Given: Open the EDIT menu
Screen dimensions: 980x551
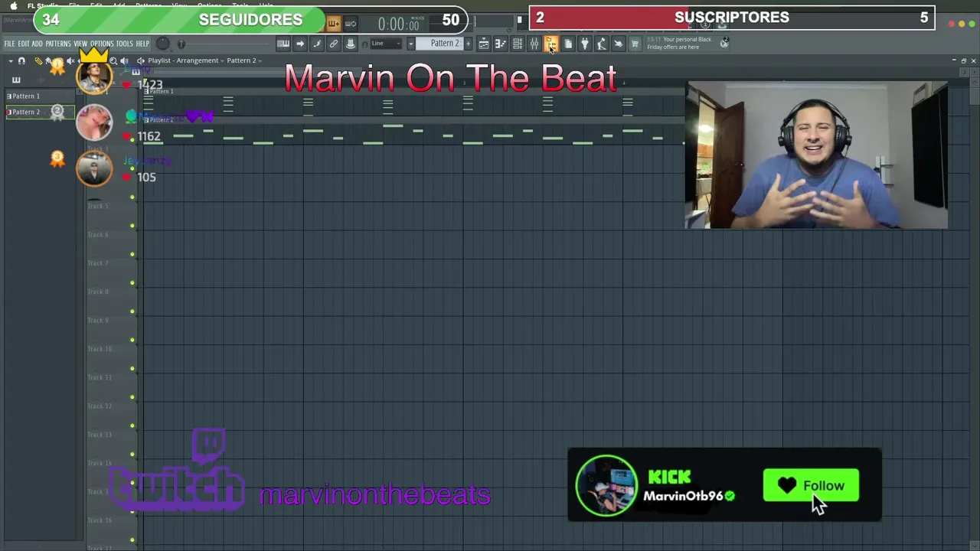Looking at the screenshot, I should (24, 44).
